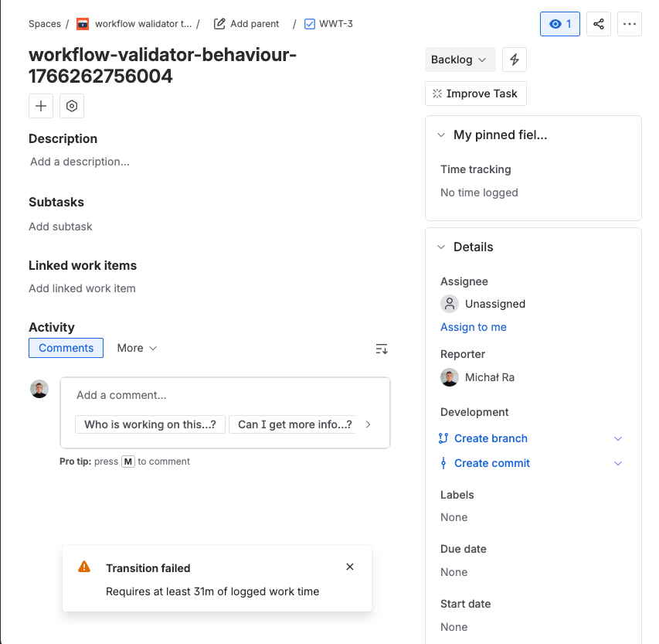This screenshot has width=659, height=644.
Task: Select the Comments activity tab
Action: (x=66, y=348)
